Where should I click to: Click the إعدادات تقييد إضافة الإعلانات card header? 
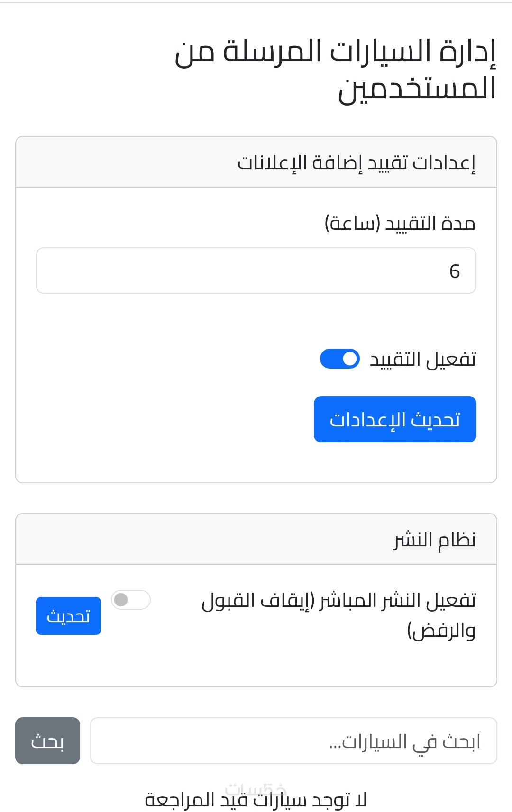(x=356, y=162)
